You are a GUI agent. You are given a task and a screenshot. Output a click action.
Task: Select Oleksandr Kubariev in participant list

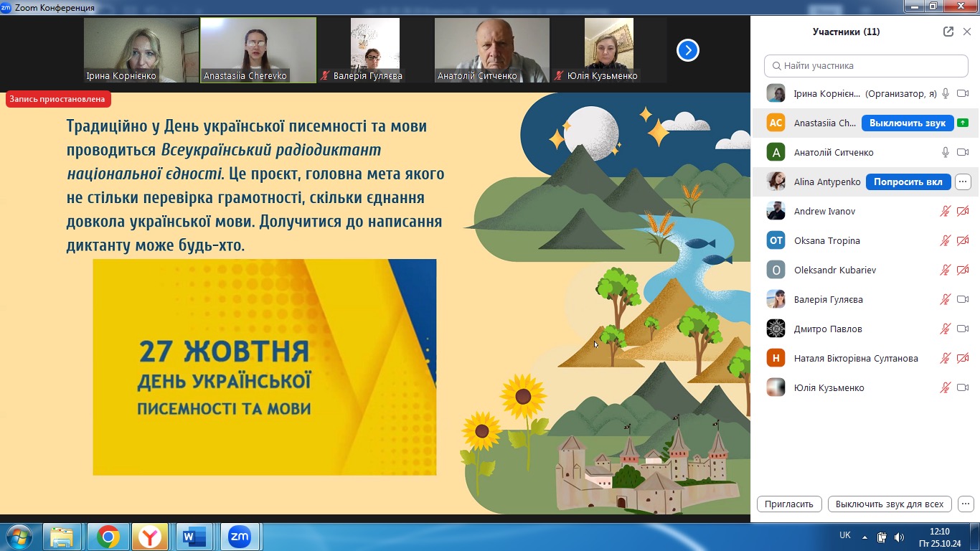point(834,270)
